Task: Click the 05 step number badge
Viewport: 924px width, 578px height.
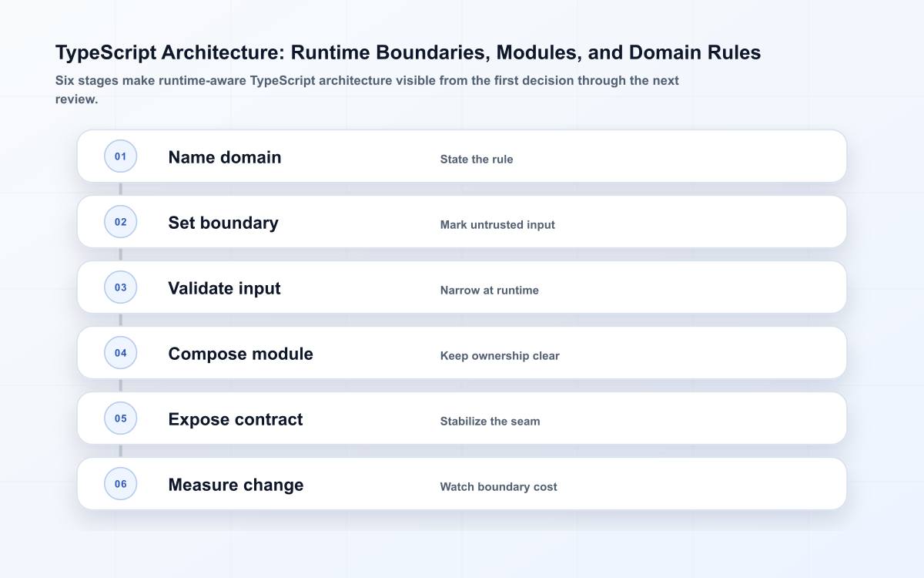Action: click(x=121, y=418)
